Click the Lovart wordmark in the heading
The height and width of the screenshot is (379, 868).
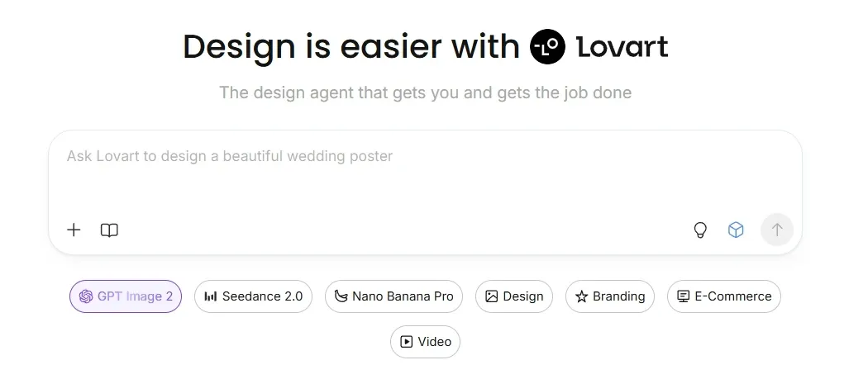pyautogui.click(x=622, y=47)
